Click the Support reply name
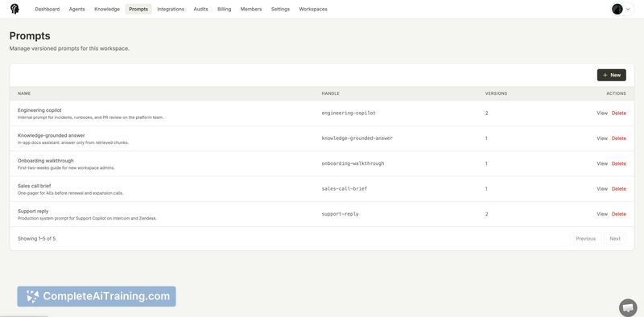644x317 pixels. point(33,211)
